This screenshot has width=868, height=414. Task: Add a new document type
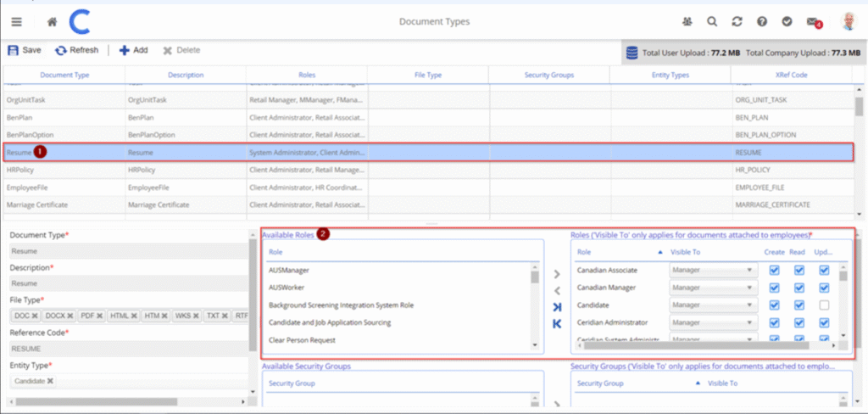click(133, 50)
